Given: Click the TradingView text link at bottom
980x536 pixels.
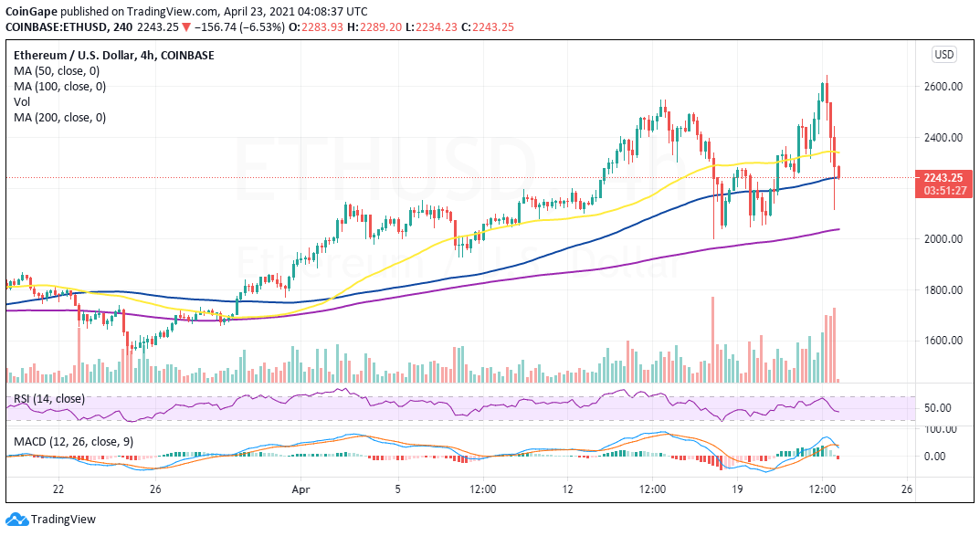Looking at the screenshot, I should pos(63,520).
